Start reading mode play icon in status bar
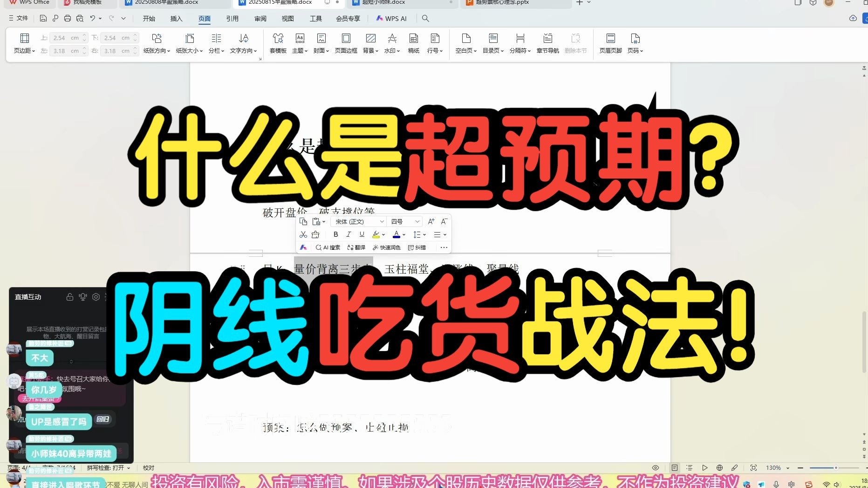The image size is (868, 488). click(705, 467)
